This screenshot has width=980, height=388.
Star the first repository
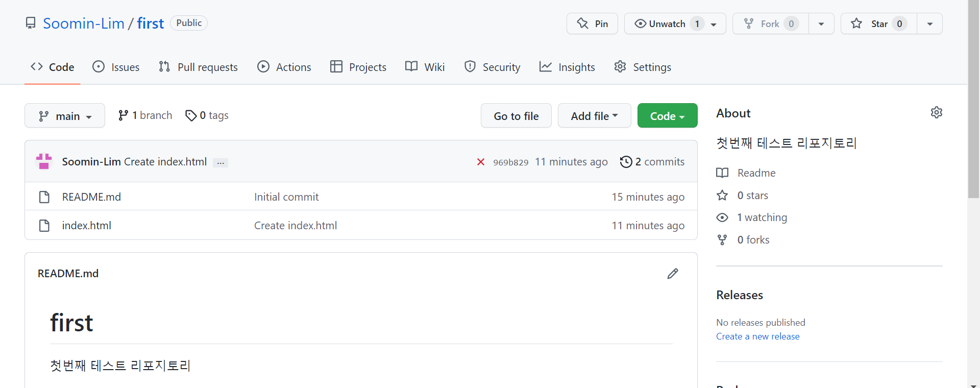pos(879,23)
